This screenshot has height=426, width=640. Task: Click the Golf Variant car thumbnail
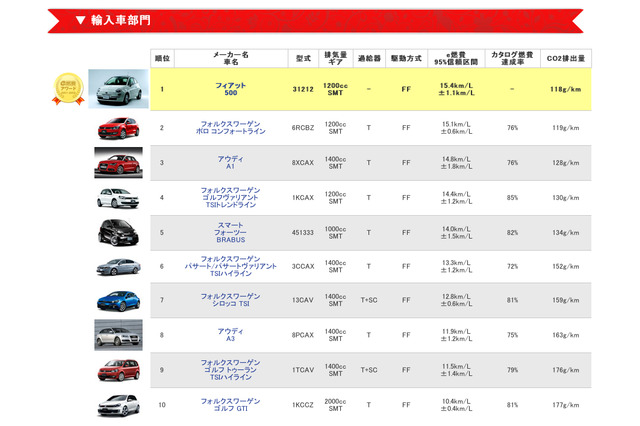coord(119,197)
